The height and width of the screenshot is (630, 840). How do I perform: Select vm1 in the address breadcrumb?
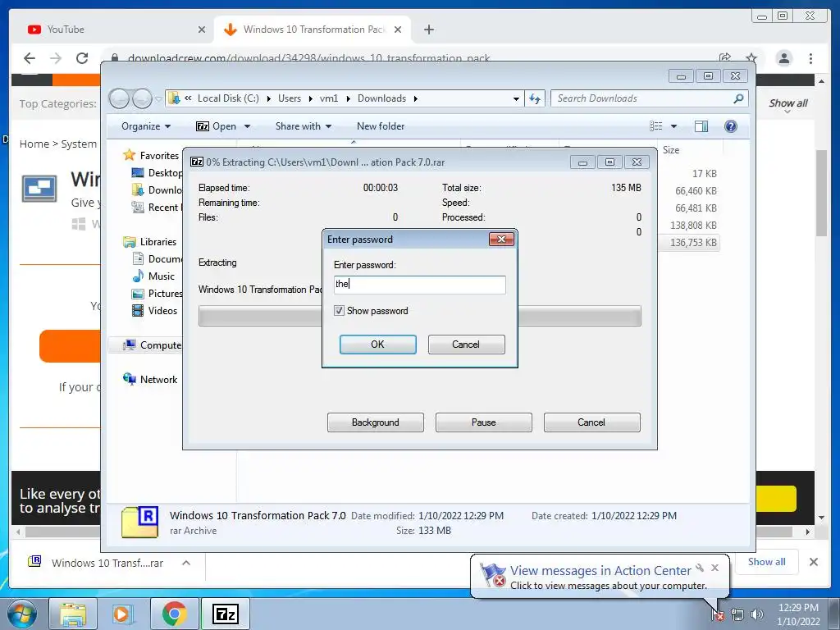329,98
